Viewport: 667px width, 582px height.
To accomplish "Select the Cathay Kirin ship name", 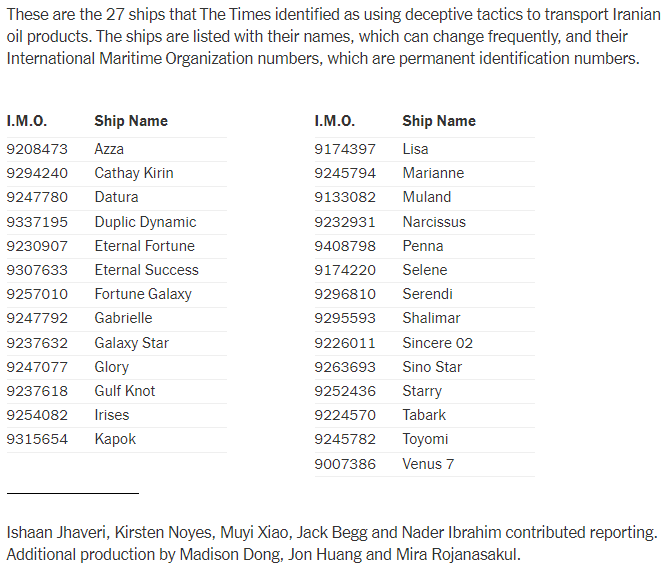I will coord(134,173).
